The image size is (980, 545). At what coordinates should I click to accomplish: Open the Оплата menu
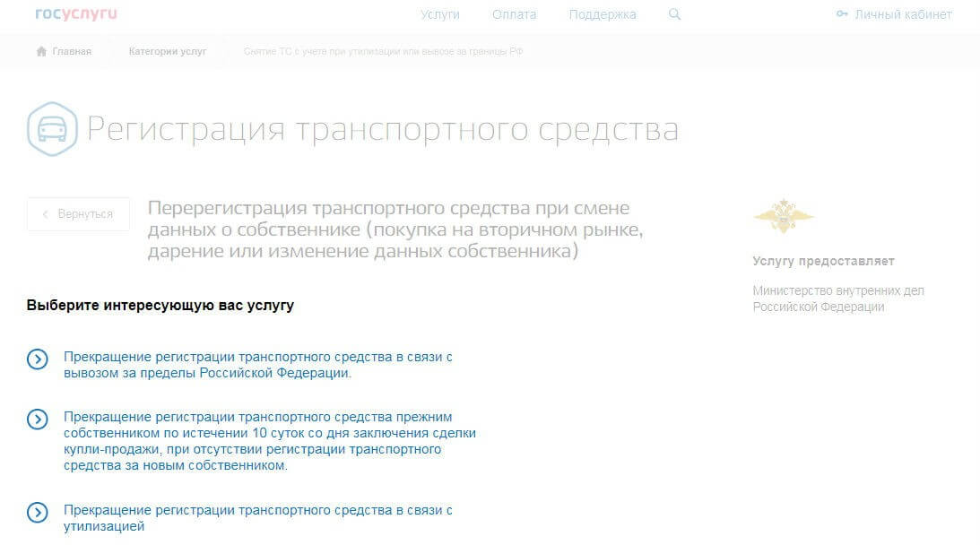(514, 14)
